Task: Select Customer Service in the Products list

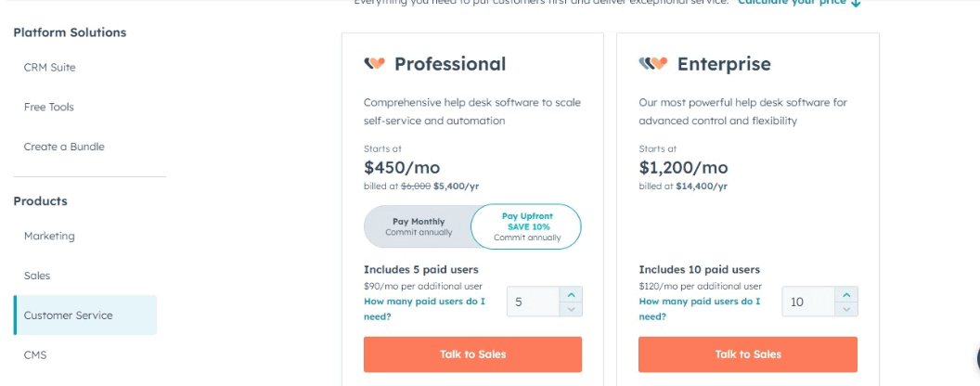Action: click(x=85, y=315)
